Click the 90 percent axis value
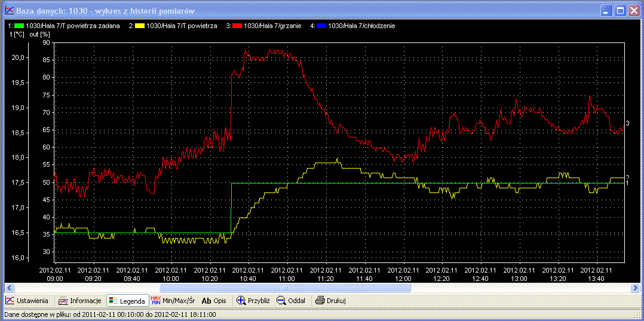This screenshot has width=644, height=321. tap(45, 42)
